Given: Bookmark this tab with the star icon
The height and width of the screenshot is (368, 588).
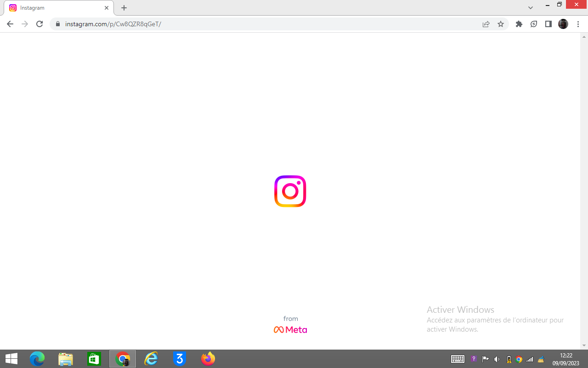Looking at the screenshot, I should pos(501,24).
